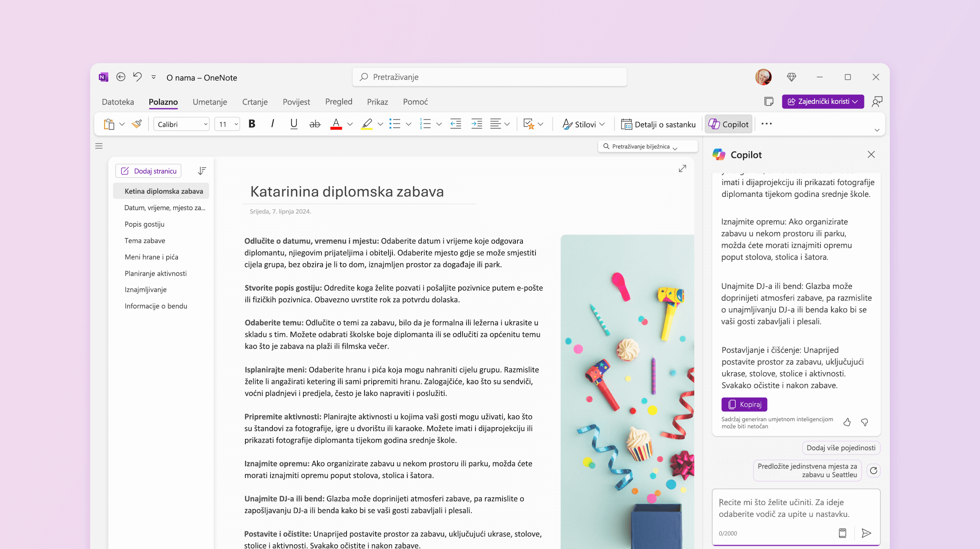Open the font size 11 dropdown

(x=227, y=124)
